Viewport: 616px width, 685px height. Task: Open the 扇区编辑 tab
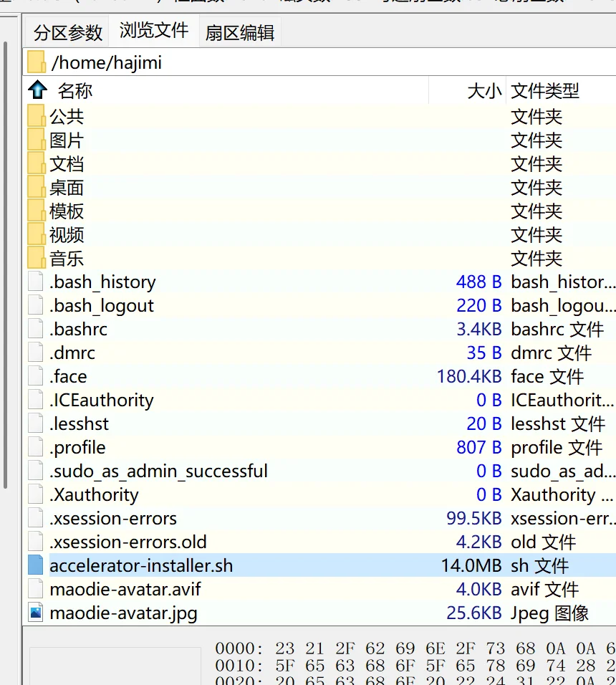pos(239,33)
